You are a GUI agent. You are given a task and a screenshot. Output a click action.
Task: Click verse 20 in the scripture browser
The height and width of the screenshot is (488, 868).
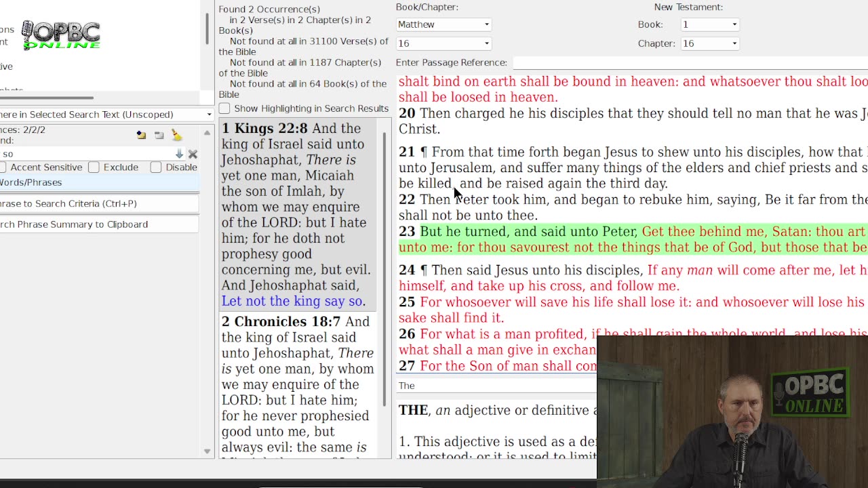point(633,121)
